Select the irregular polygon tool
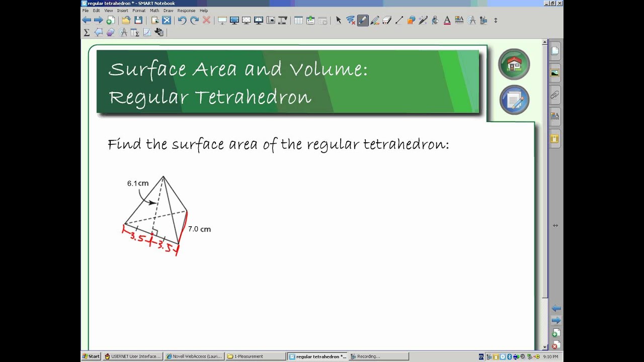This screenshot has height=362, width=644. tap(99, 32)
